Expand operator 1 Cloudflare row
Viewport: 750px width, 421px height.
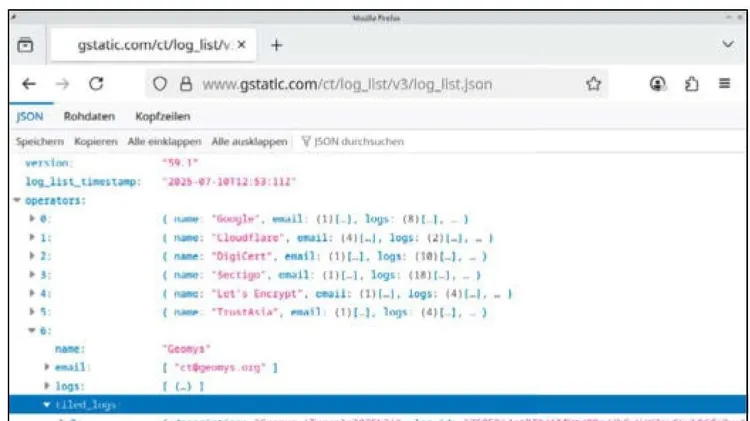32,237
